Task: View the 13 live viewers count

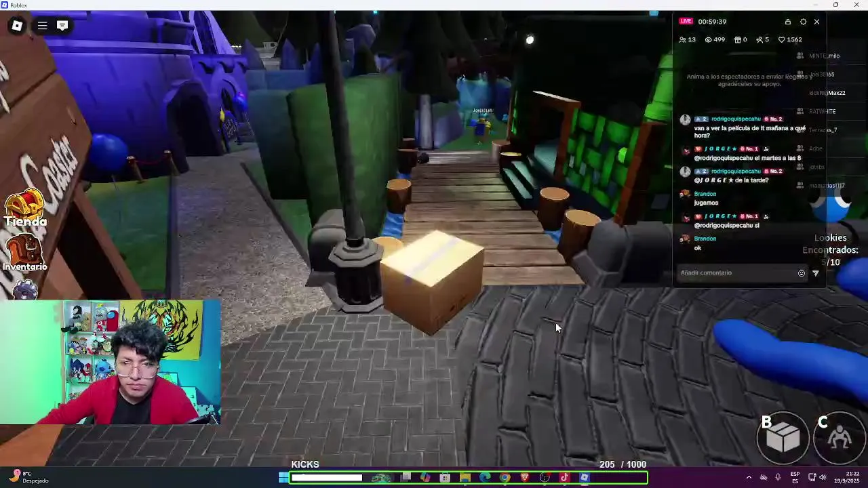Action: 687,39
